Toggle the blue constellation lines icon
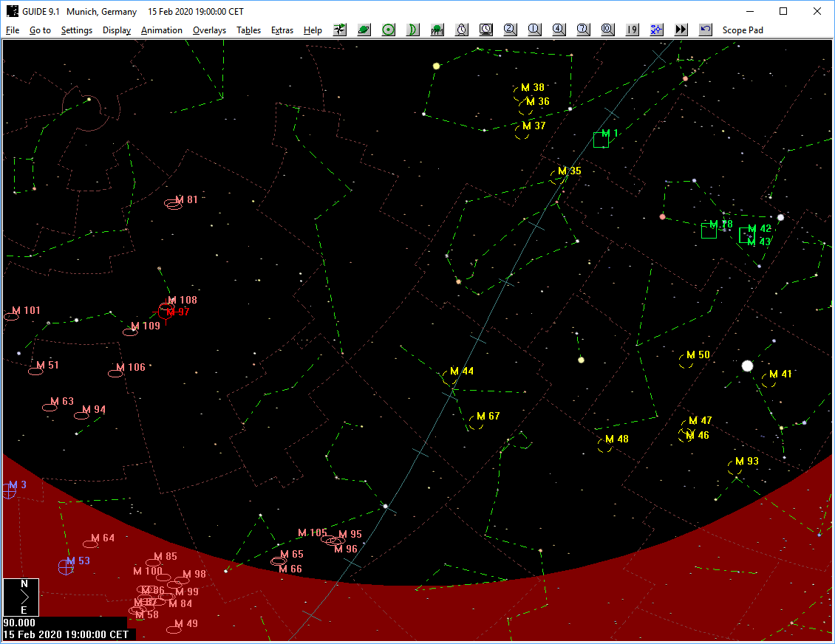Image resolution: width=835 pixels, height=644 pixels. 656,30
